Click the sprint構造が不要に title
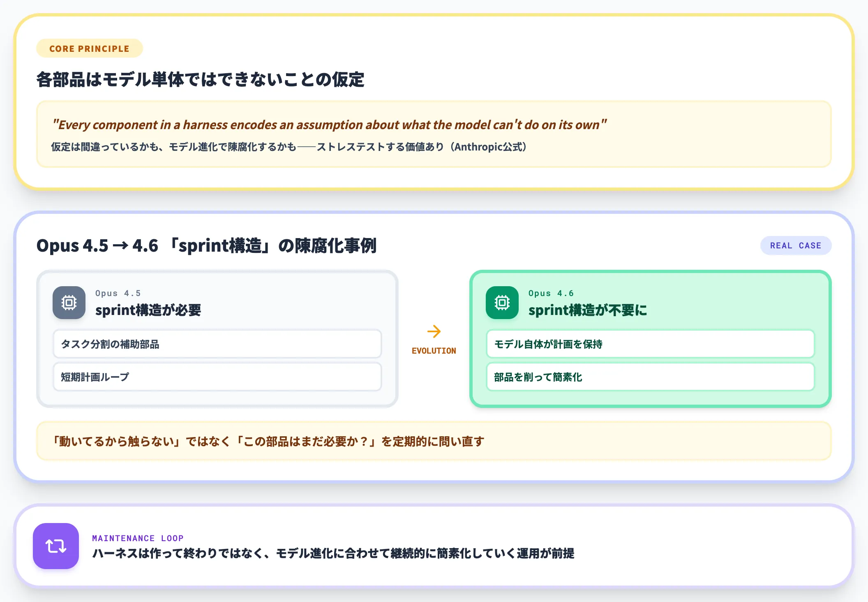868x602 pixels. [588, 310]
